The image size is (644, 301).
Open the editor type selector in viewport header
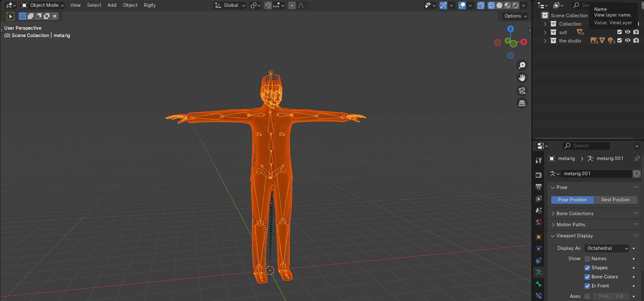point(10,5)
